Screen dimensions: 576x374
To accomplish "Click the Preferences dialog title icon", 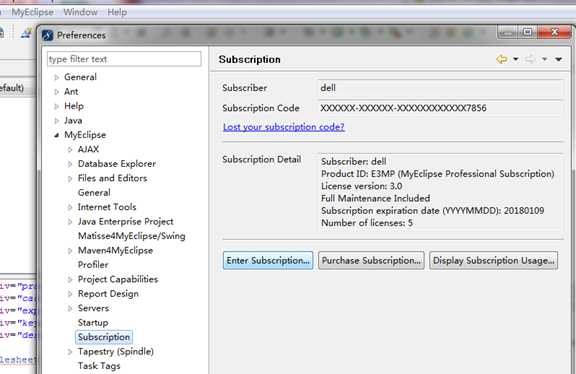I will click(x=48, y=35).
